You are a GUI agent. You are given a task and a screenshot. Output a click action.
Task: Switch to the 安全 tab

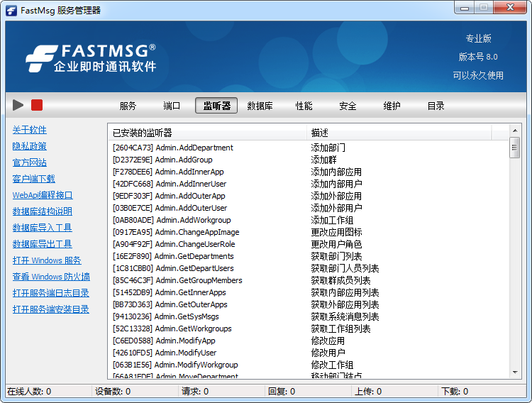click(x=348, y=106)
